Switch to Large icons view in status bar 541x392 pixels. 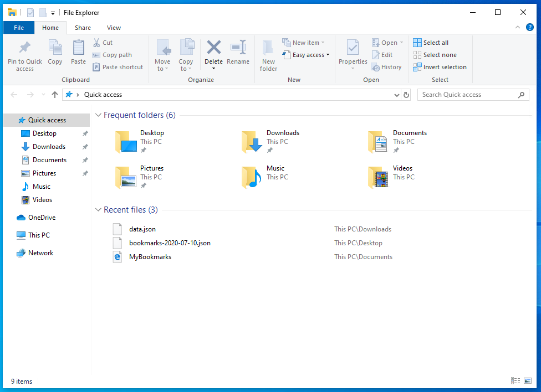528,380
